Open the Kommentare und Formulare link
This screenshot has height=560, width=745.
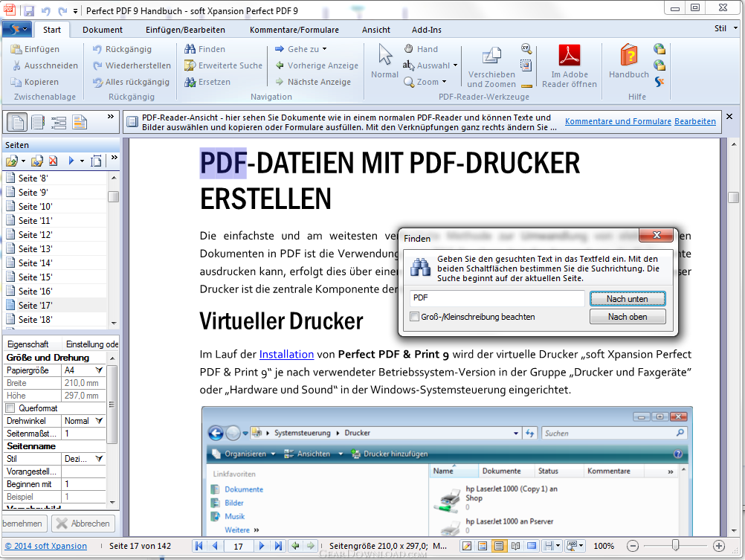618,121
